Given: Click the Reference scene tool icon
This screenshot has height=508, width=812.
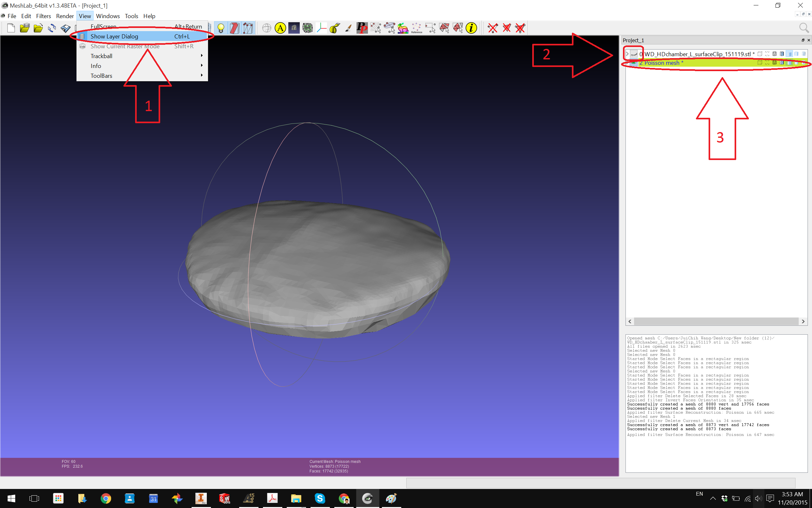Looking at the screenshot, I should (x=417, y=28).
